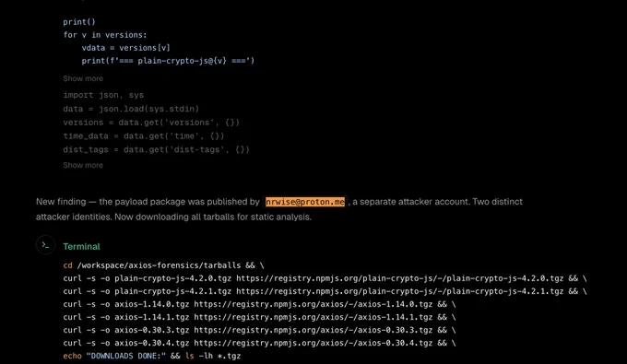Click the cd /workspace/axios-forensics/tarballs command

[163, 265]
